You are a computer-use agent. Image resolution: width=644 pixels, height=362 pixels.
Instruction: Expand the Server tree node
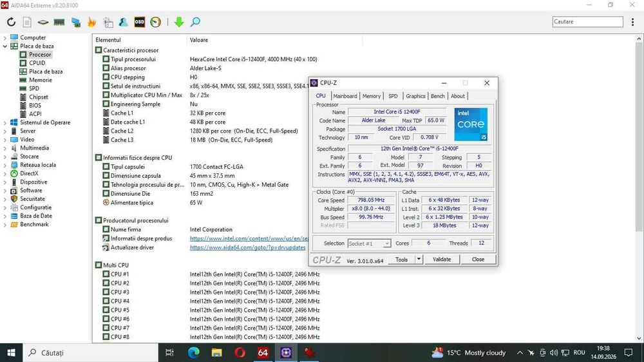pos(5,131)
